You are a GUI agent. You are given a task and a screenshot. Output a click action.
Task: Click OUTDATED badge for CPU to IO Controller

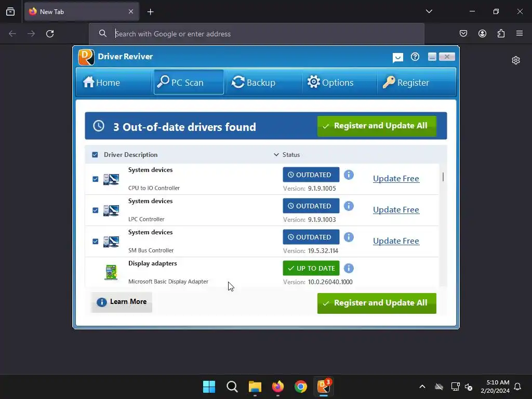click(311, 175)
